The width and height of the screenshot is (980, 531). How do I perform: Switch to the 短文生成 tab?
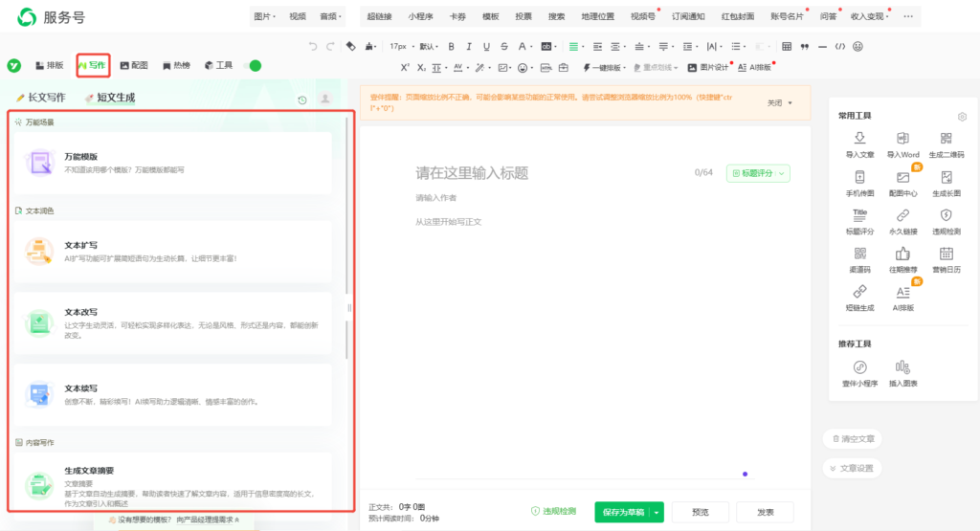pyautogui.click(x=110, y=98)
